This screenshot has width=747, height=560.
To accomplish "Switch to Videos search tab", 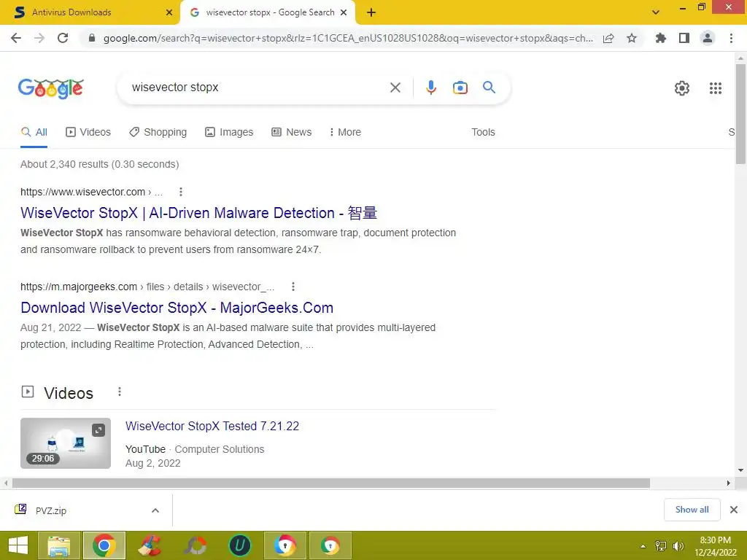I will tap(88, 133).
